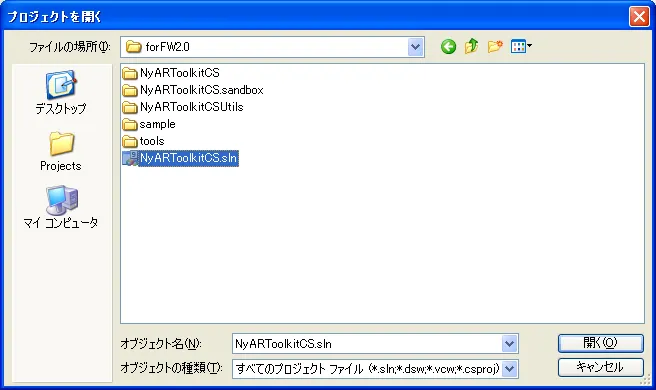Viewport: 656px width, 390px height.
Task: Close the Open Project dialog
Action: 639,17
